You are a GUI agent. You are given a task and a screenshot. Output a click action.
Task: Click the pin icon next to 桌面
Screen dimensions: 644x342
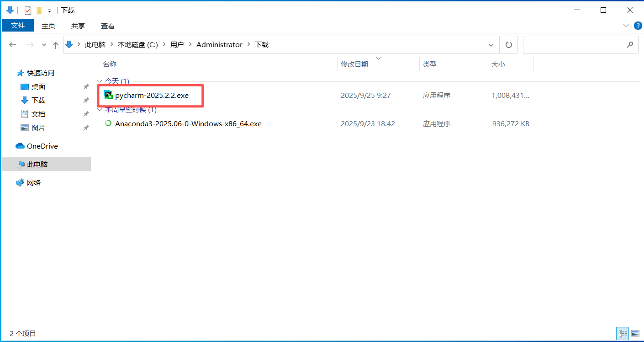(86, 87)
